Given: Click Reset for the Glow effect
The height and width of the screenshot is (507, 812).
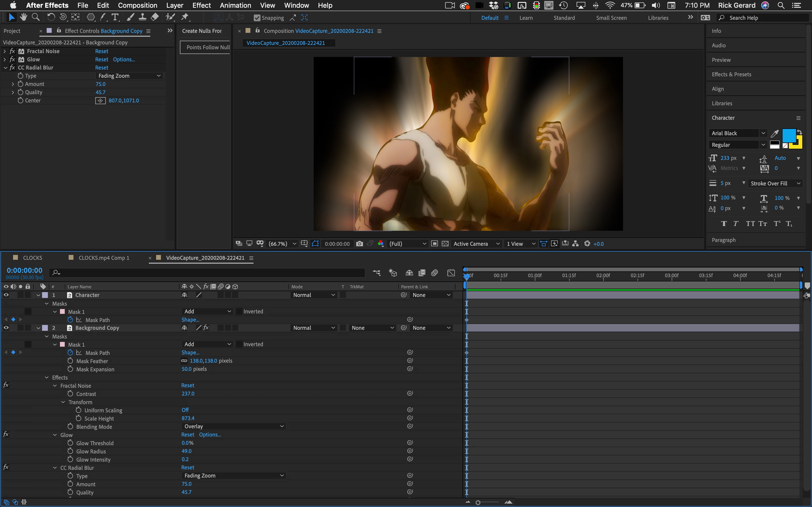Looking at the screenshot, I should [x=101, y=59].
